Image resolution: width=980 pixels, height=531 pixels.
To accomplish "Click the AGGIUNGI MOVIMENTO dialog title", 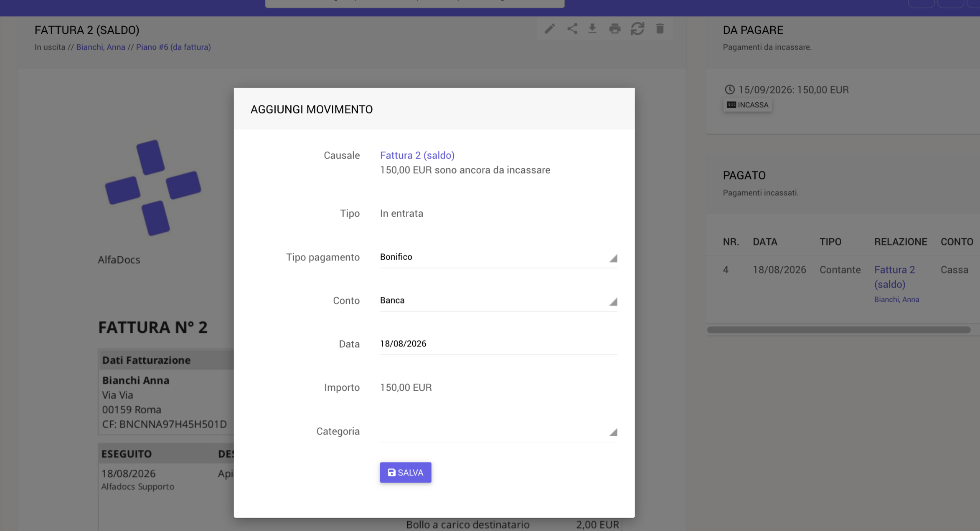I will pyautogui.click(x=312, y=109).
